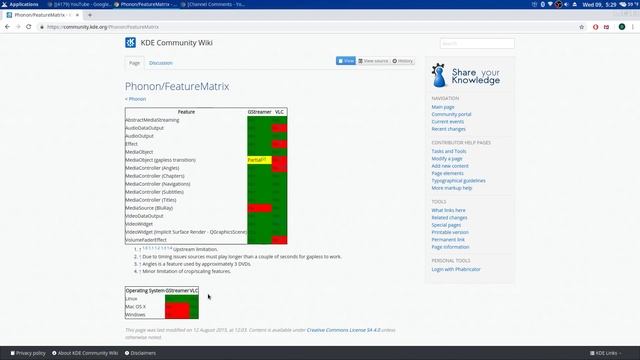Open the What links here link
The image size is (640, 360).
pyautogui.click(x=449, y=210)
